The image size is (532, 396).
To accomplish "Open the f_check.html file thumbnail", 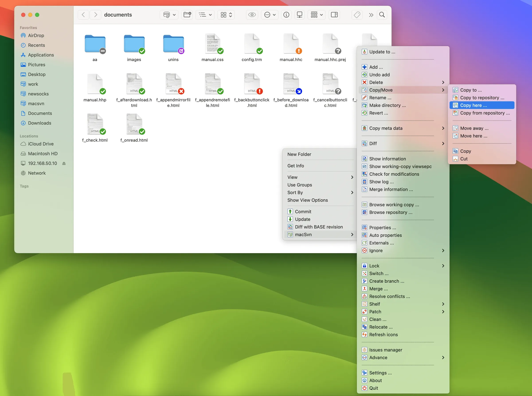I will [x=95, y=124].
